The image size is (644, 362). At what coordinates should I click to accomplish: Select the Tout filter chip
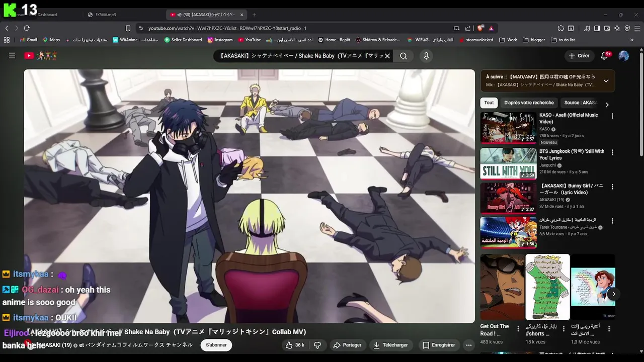pyautogui.click(x=489, y=103)
